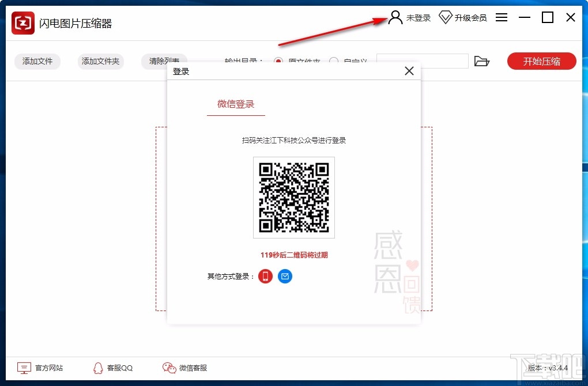Image resolution: width=588 pixels, height=386 pixels.
Task: Click the user account icon labeled 未登录
Action: (395, 18)
